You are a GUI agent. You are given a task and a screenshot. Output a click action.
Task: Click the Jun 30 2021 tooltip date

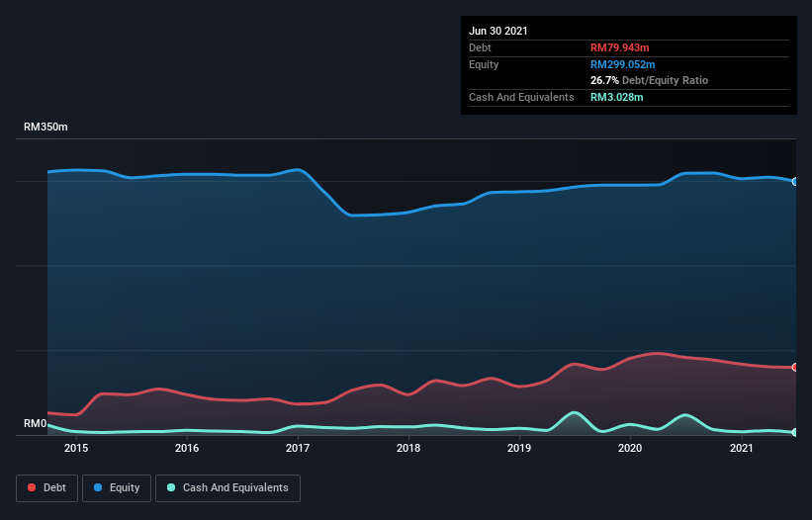point(498,31)
